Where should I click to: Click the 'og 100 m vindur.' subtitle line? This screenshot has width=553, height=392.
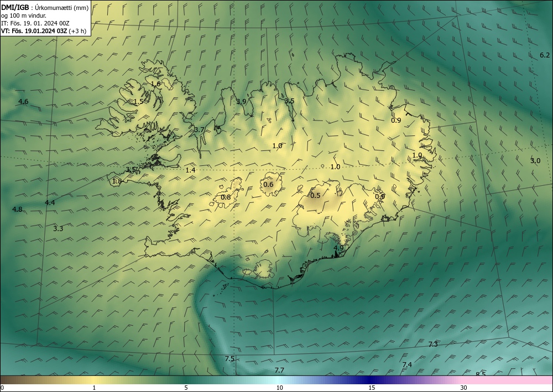24,15
